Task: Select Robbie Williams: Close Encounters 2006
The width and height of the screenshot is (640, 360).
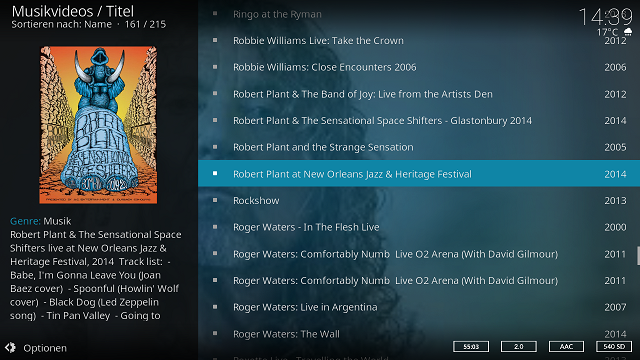Action: pyautogui.click(x=419, y=67)
